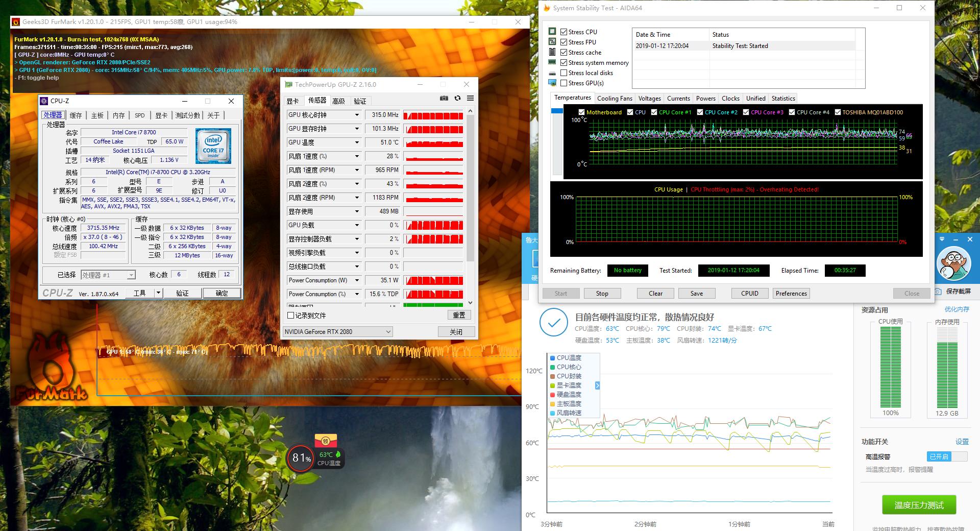This screenshot has width=980, height=531.
Task: Click the Stress cache chip icon
Action: click(552, 52)
